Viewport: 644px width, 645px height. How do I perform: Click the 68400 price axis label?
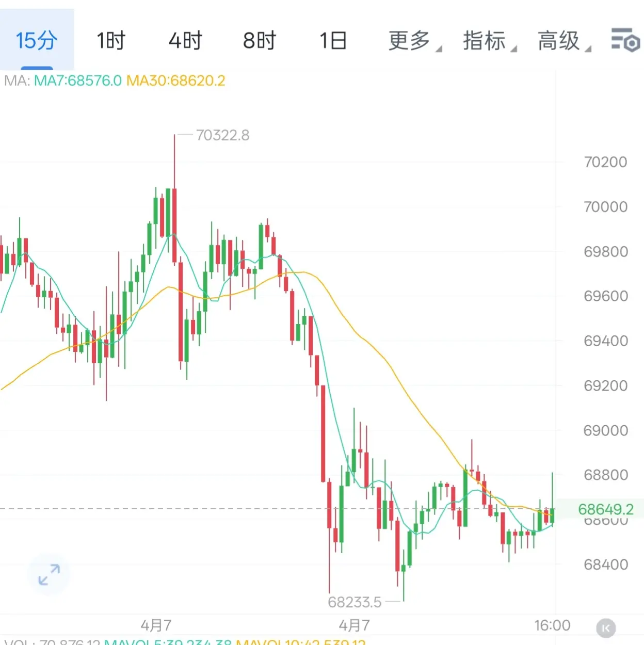(605, 565)
